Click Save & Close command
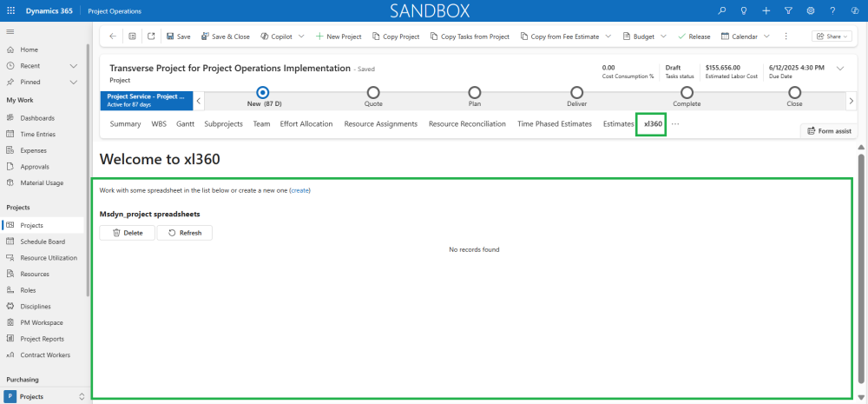The width and height of the screenshot is (868, 404). [x=226, y=36]
